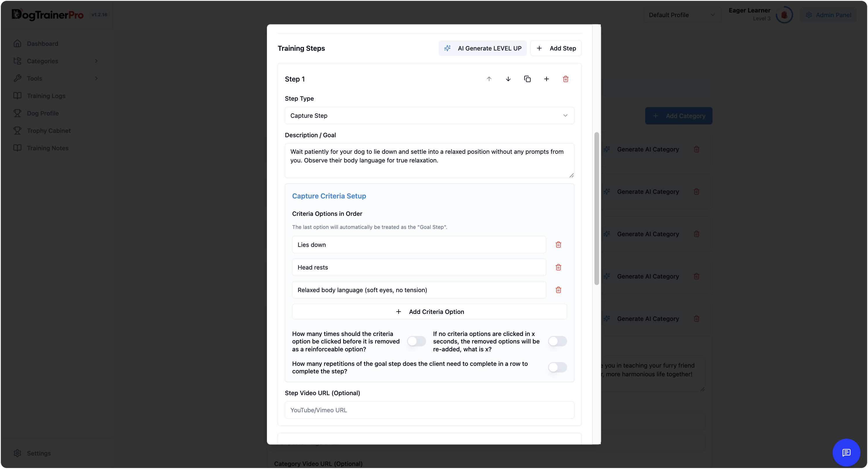Viewport: 868px width, 470px height.
Task: Click the dialog vertical scrollbar thumb
Action: pos(596,209)
